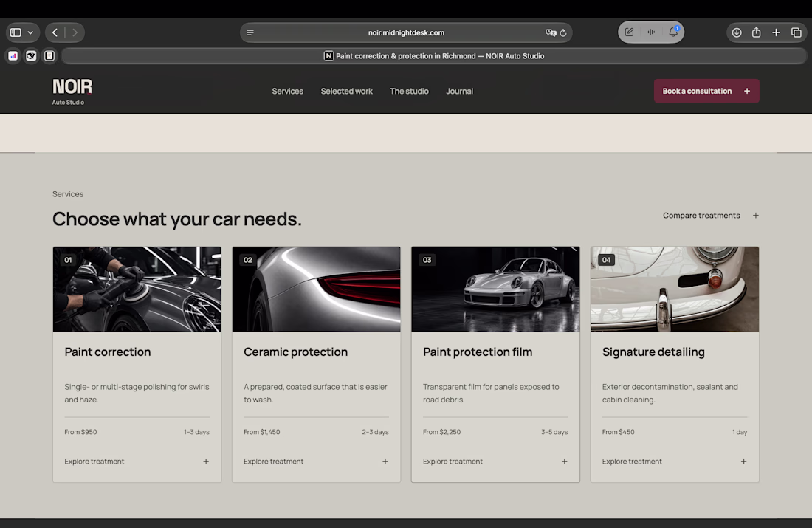Screen dimensions: 812x528
Task: Click the share icon in toolbar
Action: 756,32
